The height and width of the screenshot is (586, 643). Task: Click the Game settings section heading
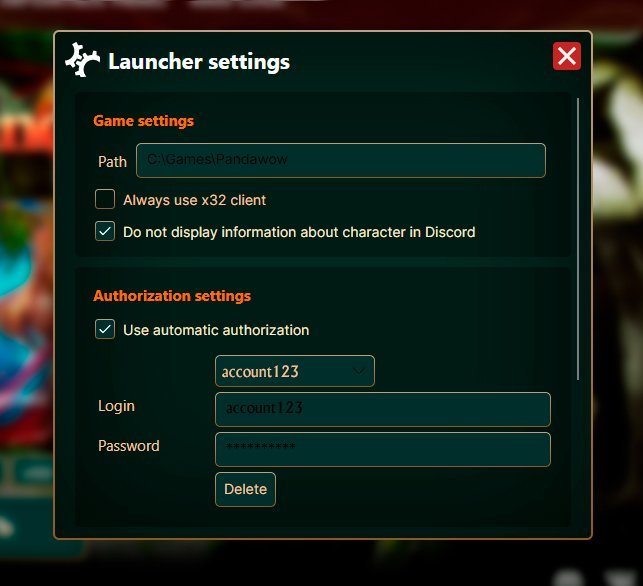144,121
